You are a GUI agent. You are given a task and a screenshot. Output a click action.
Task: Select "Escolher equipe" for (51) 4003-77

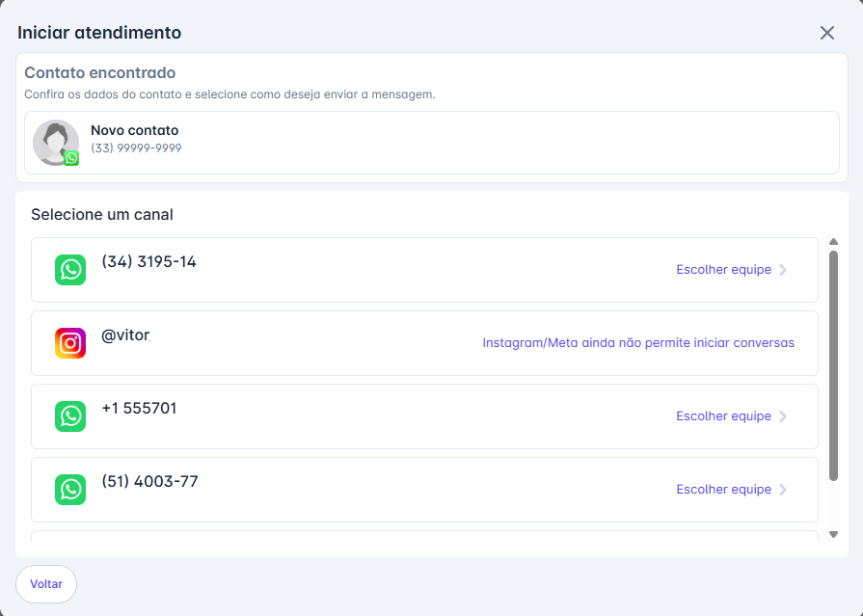[x=723, y=490]
